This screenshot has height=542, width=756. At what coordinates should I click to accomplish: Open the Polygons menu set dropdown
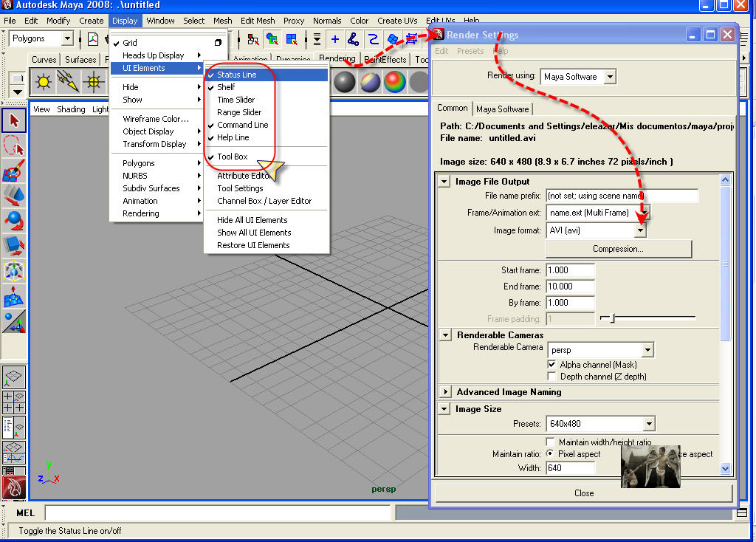[x=67, y=38]
